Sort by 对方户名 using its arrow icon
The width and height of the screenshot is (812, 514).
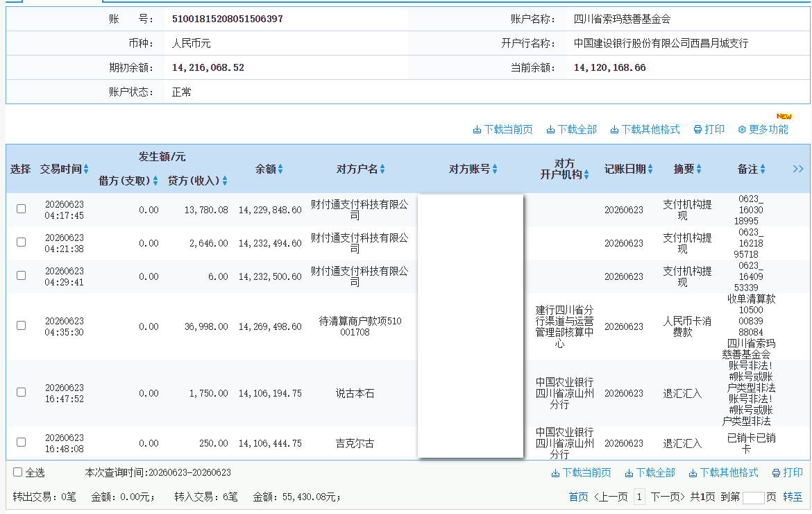(382, 169)
